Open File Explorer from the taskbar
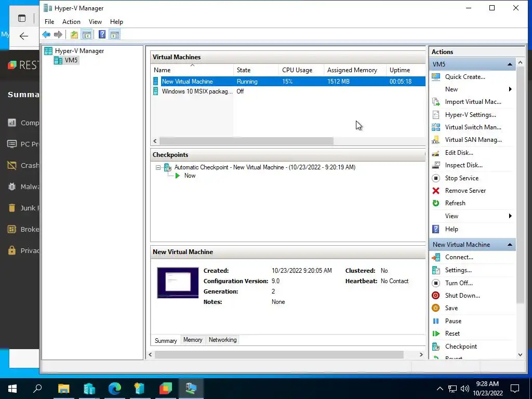The width and height of the screenshot is (532, 399). coord(64,389)
